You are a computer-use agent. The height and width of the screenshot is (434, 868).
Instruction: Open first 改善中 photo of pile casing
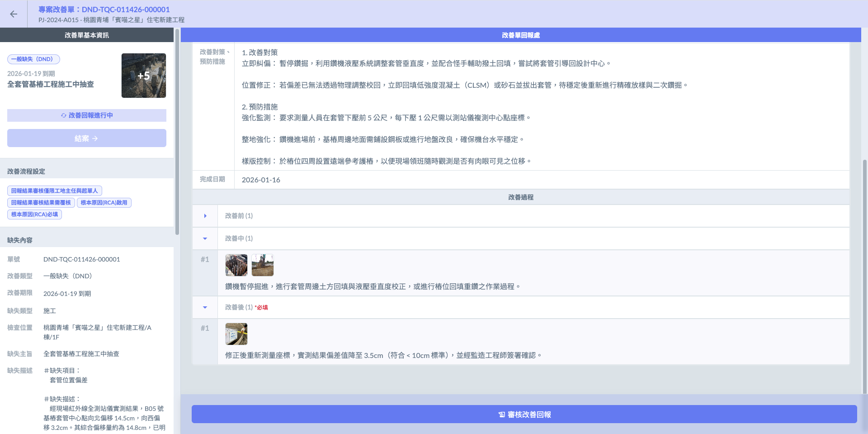pyautogui.click(x=236, y=265)
